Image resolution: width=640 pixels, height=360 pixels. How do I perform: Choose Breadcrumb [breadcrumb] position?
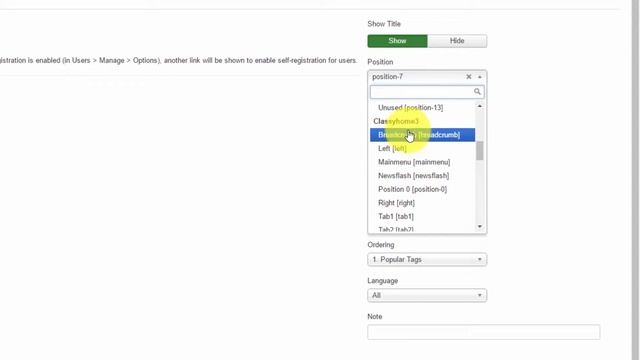pyautogui.click(x=422, y=135)
